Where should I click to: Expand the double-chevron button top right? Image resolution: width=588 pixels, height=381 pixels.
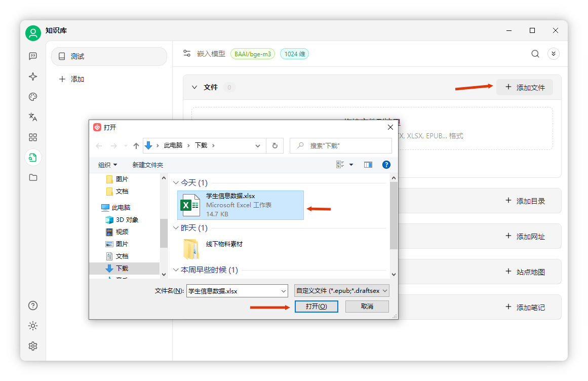coord(554,54)
